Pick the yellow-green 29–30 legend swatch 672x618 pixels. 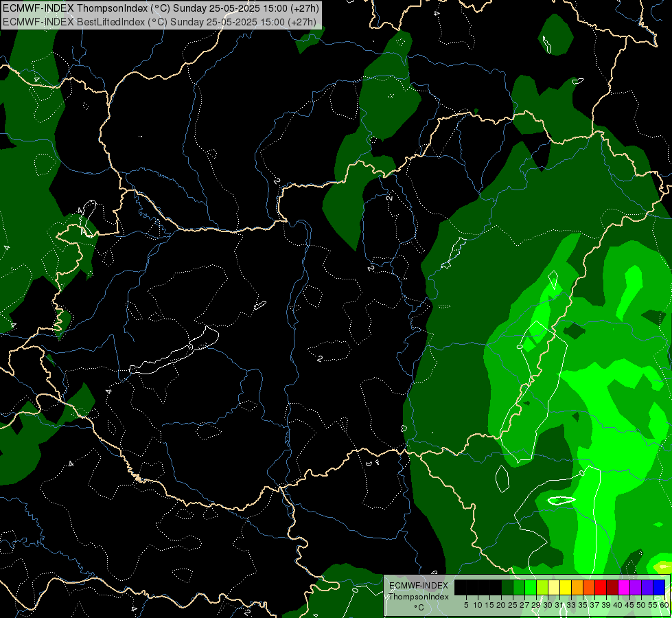[542, 587]
